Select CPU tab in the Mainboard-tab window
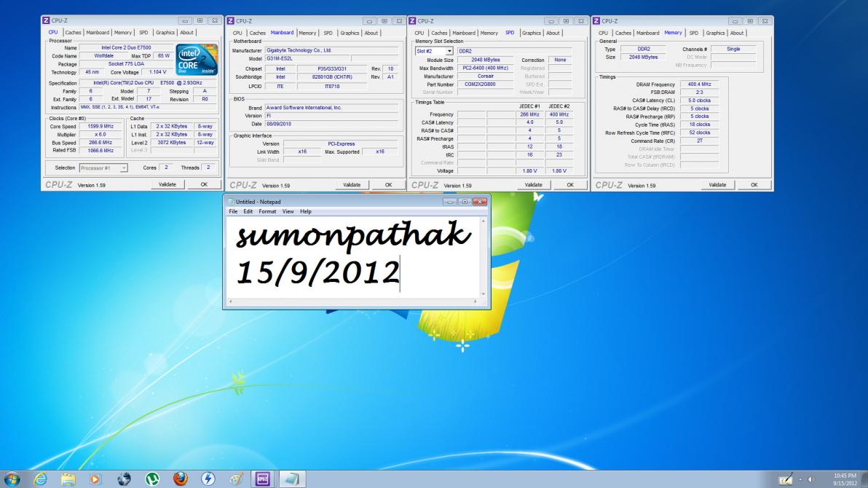 pyautogui.click(x=237, y=34)
